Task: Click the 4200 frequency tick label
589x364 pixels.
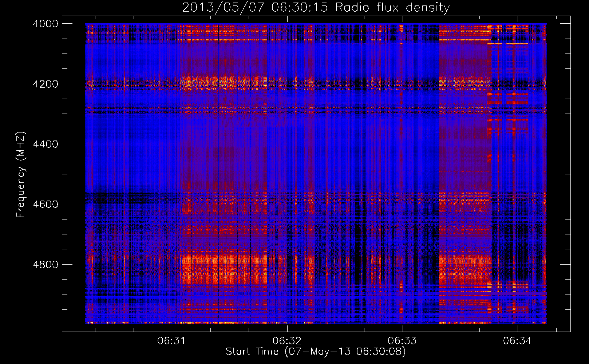Action: [46, 84]
